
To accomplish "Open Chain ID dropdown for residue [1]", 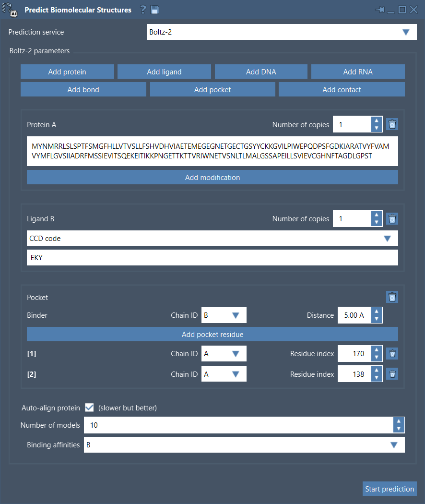I will [224, 354].
